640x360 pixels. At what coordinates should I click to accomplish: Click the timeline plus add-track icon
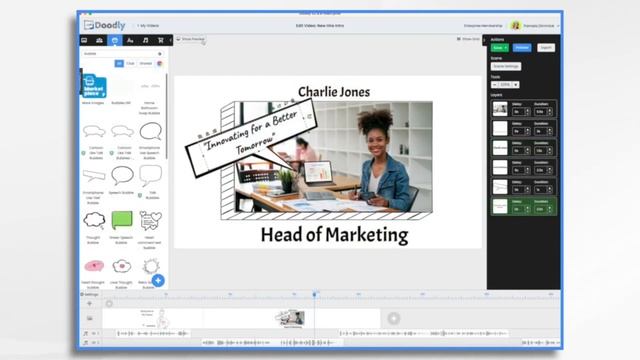89,304
